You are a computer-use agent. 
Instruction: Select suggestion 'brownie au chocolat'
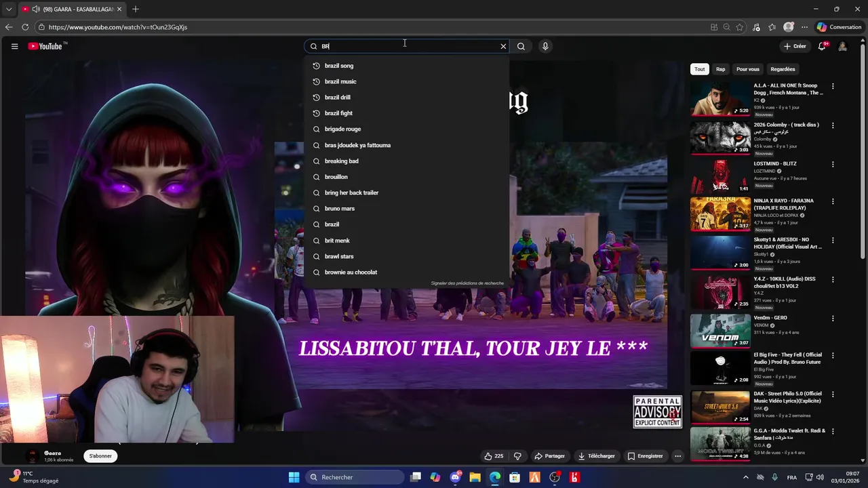click(x=407, y=272)
